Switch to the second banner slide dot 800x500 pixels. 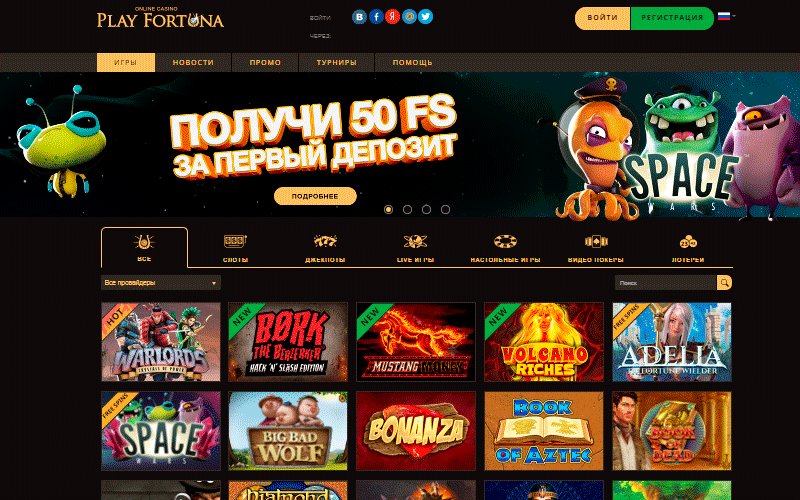click(407, 209)
